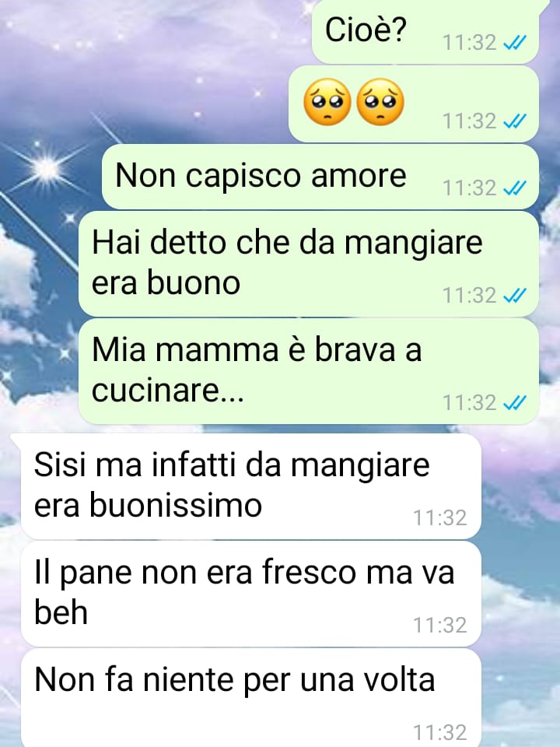
Task: Click read ticks on 'cucinare...' message
Action: (x=515, y=402)
